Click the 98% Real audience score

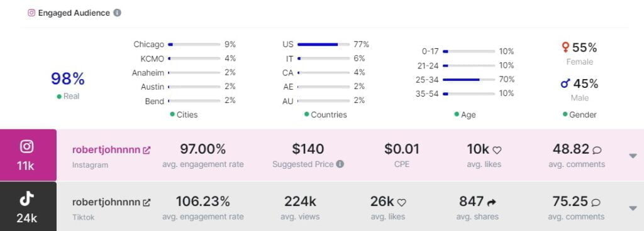click(x=68, y=78)
